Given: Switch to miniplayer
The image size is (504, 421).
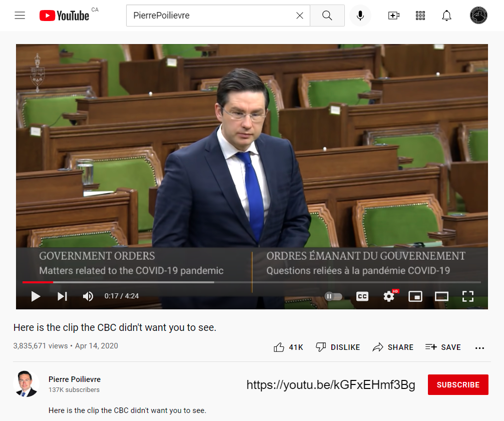Looking at the screenshot, I should point(415,296).
